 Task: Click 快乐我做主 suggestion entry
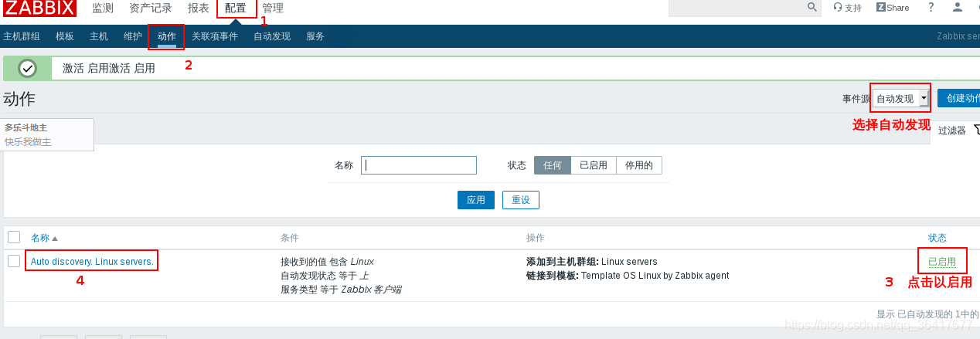[28, 142]
